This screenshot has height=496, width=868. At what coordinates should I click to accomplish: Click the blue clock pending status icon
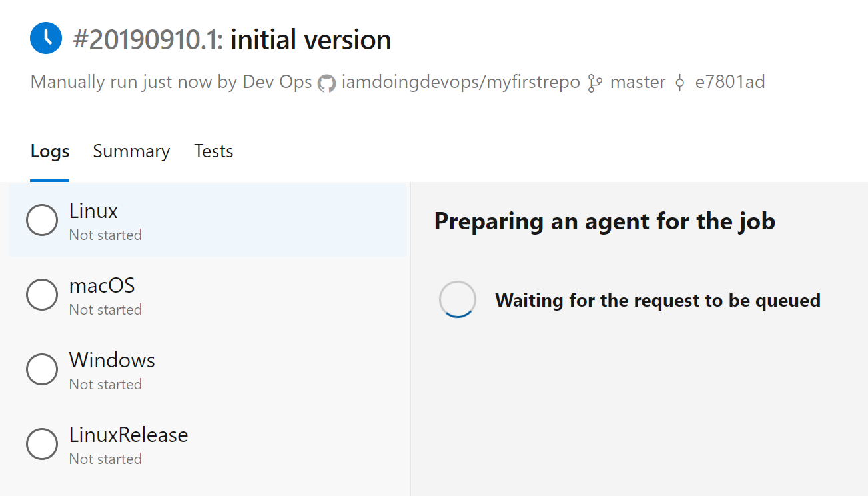46,39
